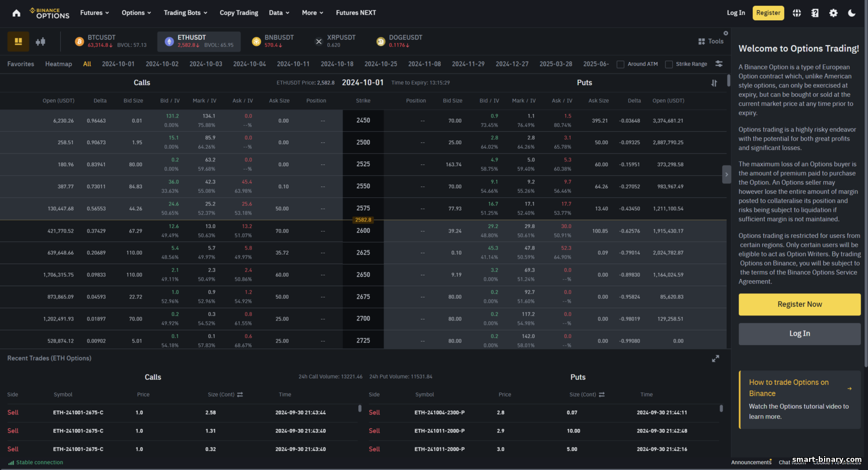
Task: Click the 2450 strike row
Action: tap(363, 120)
